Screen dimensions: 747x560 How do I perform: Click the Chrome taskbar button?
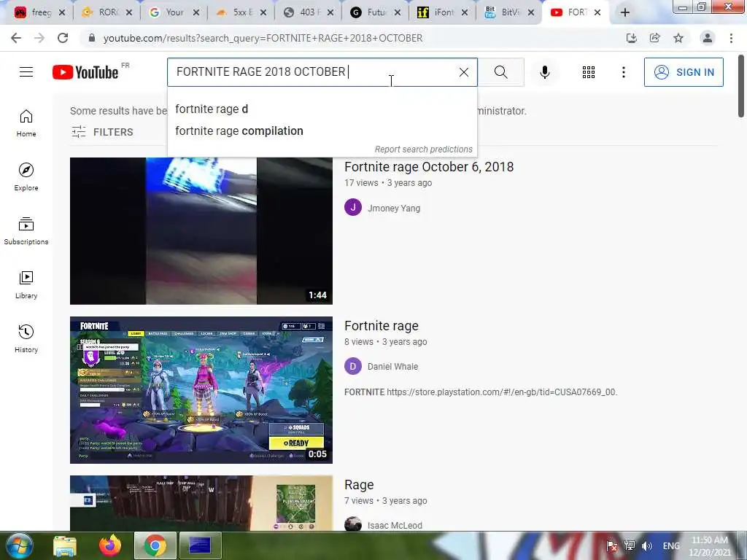[x=155, y=545]
